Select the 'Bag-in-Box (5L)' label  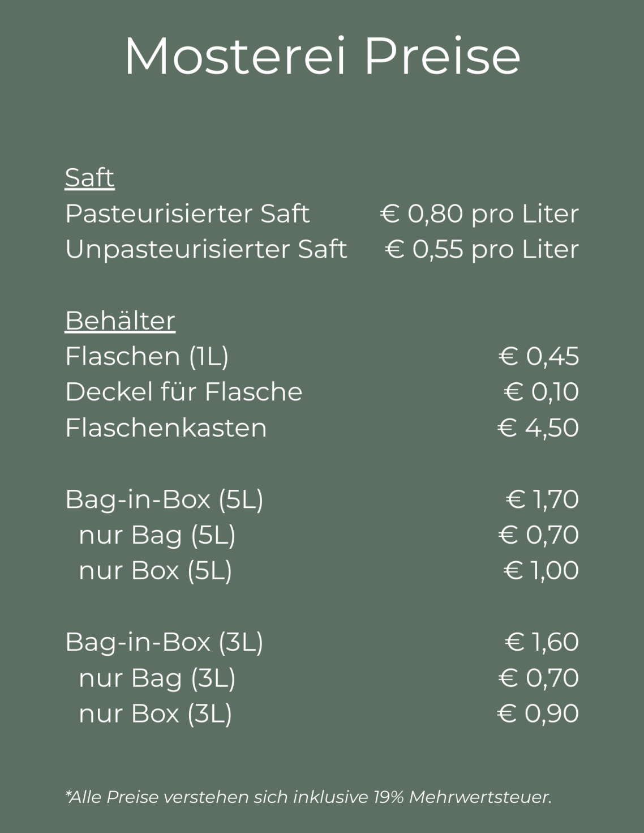164,499
